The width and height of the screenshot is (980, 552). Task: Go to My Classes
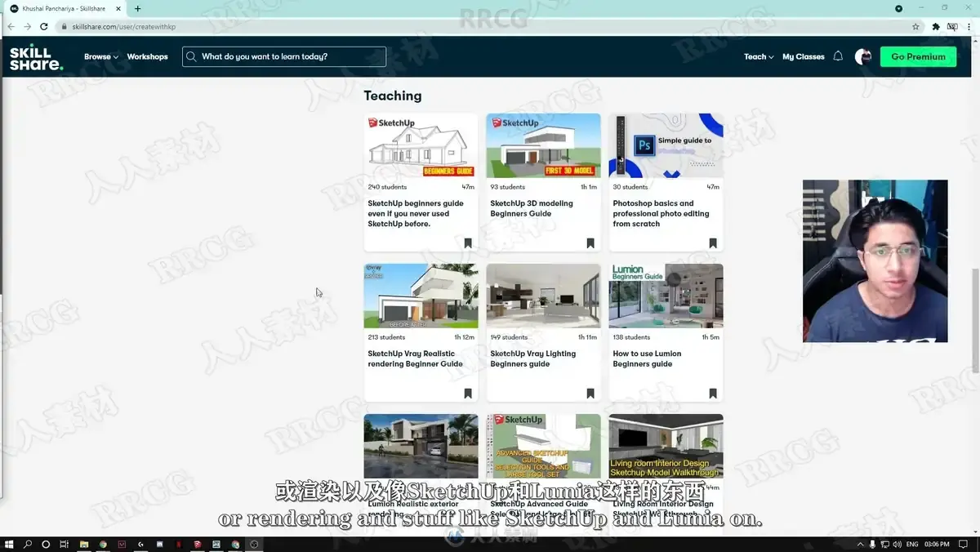tap(804, 56)
